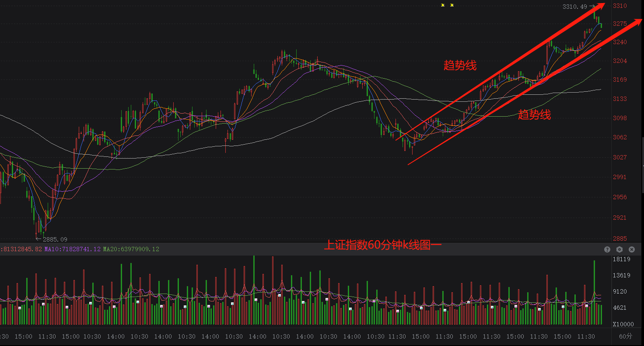Click the 2921 price axis label
The height and width of the screenshot is (346, 644).
(x=620, y=218)
